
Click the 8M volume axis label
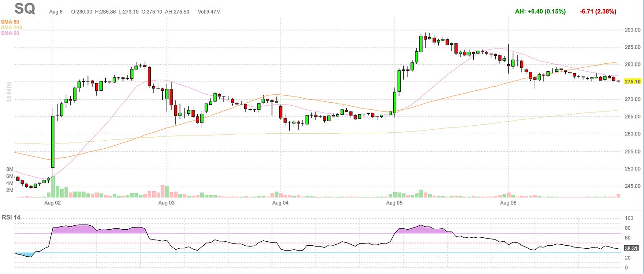coord(10,170)
